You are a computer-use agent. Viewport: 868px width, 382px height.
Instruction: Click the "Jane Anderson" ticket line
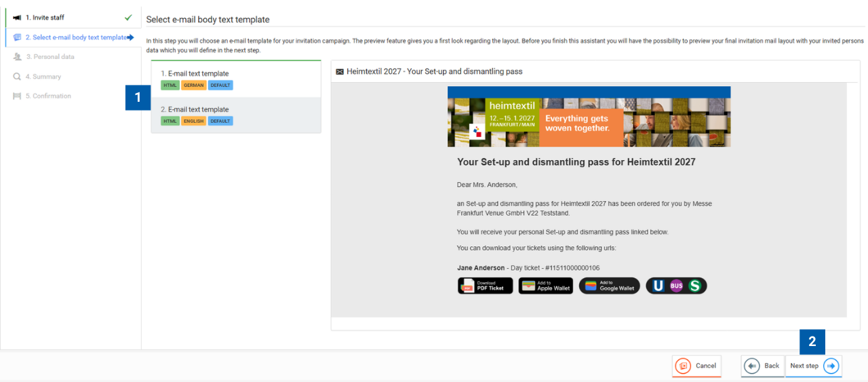[528, 268]
